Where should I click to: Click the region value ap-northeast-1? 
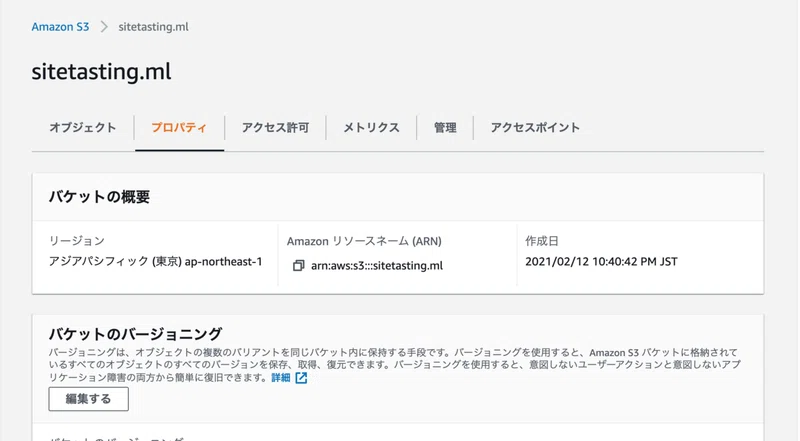pyautogui.click(x=223, y=261)
